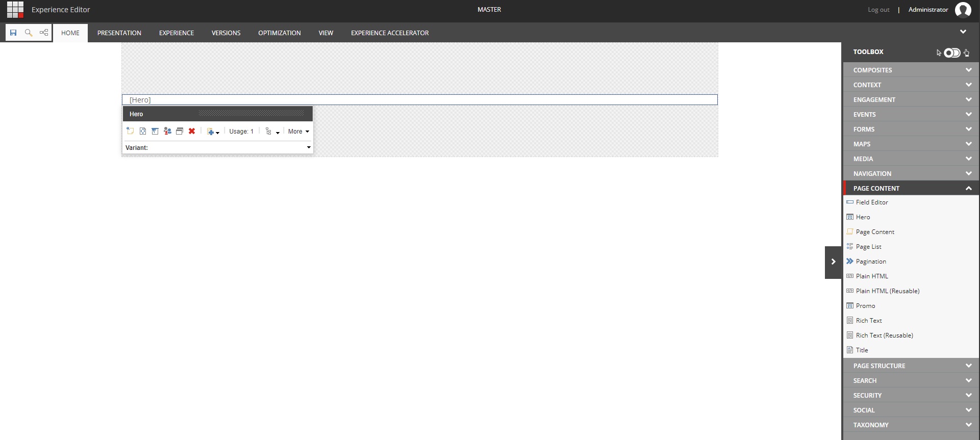Viewport: 980px width, 440px height.
Task: Click the Pagination double-arrow icon
Action: coord(850,262)
